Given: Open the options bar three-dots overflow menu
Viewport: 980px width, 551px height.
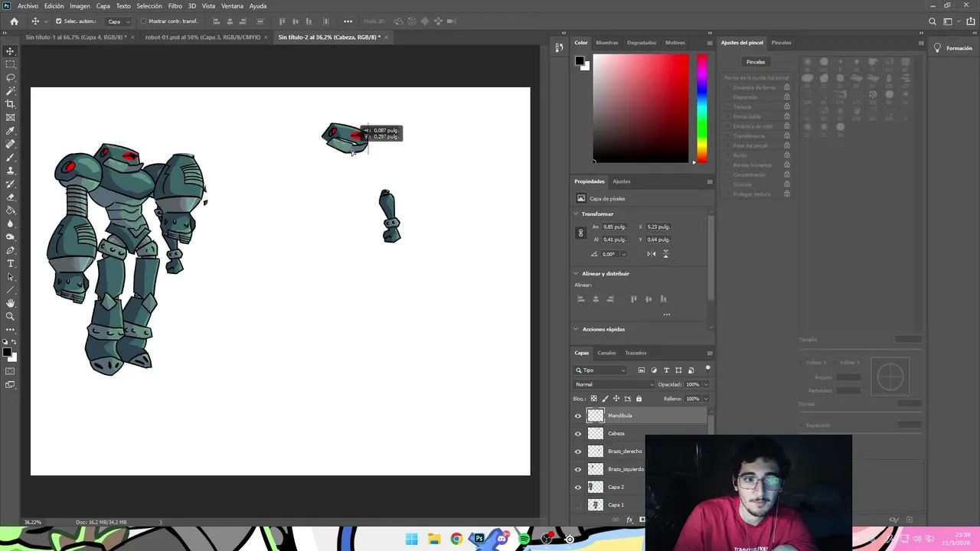Looking at the screenshot, I should [x=348, y=21].
